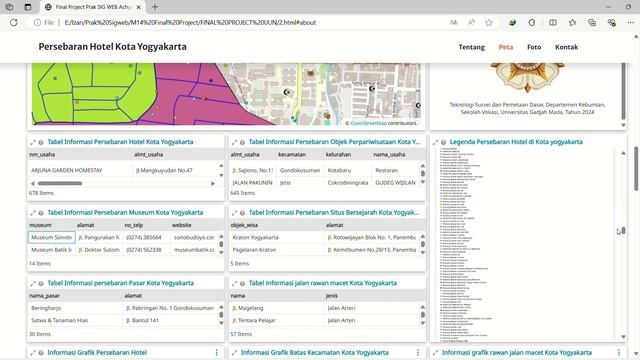
Task: Expand the Legenda Persebaran Hotel panel
Action: 435,142
